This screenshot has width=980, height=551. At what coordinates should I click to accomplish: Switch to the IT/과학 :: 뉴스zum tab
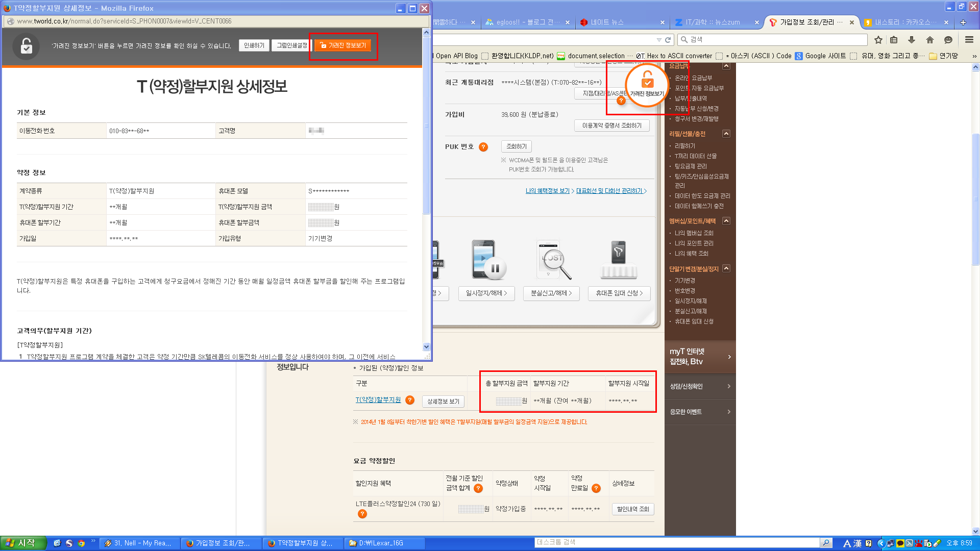716,22
